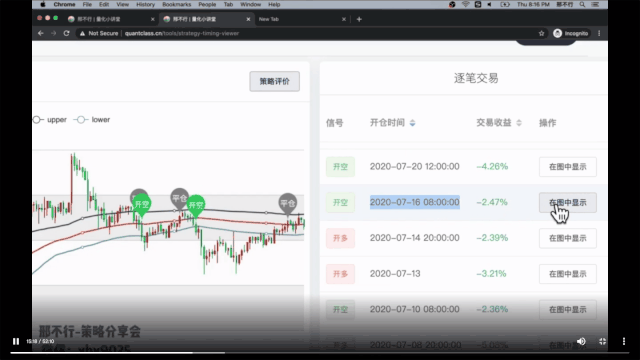Click the 策略评价 button
Image resolution: width=640 pixels, height=360 pixels.
[x=275, y=82]
